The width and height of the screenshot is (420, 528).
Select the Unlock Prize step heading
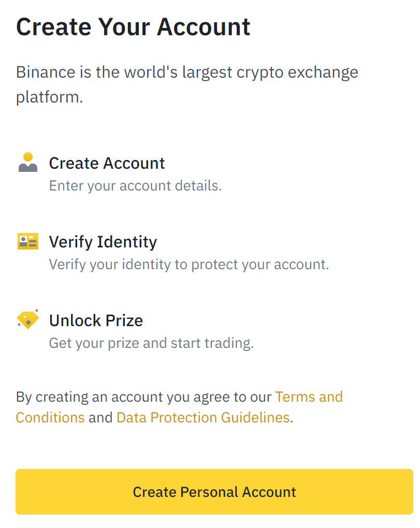pyautogui.click(x=96, y=320)
